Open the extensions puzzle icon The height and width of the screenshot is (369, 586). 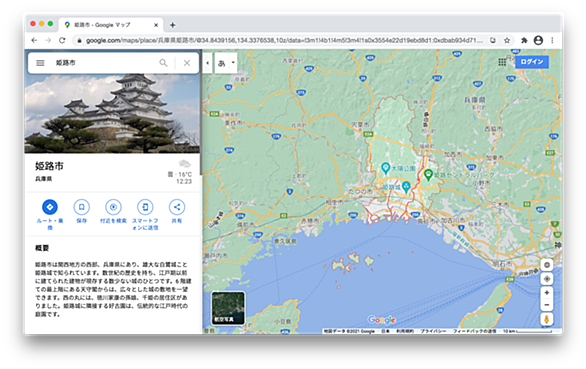524,40
